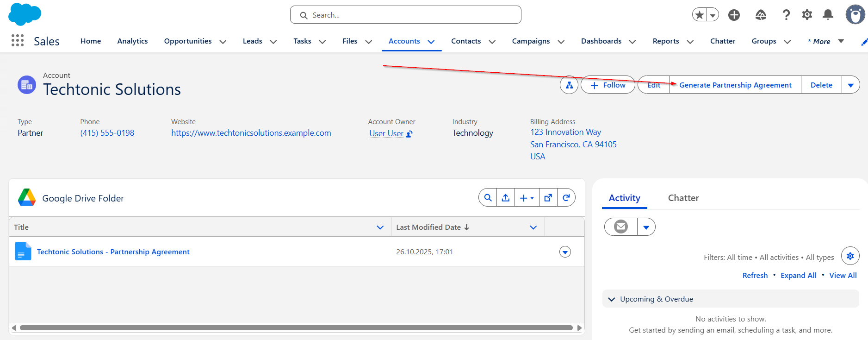Image resolution: width=868 pixels, height=340 pixels.
Task: Click the global Search input field
Action: coord(406,15)
